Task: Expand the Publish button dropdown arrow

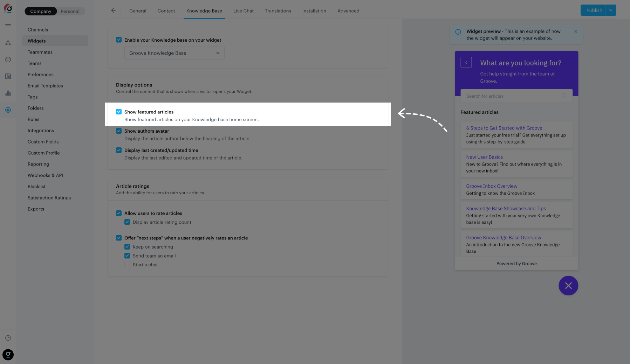Action: pos(611,10)
